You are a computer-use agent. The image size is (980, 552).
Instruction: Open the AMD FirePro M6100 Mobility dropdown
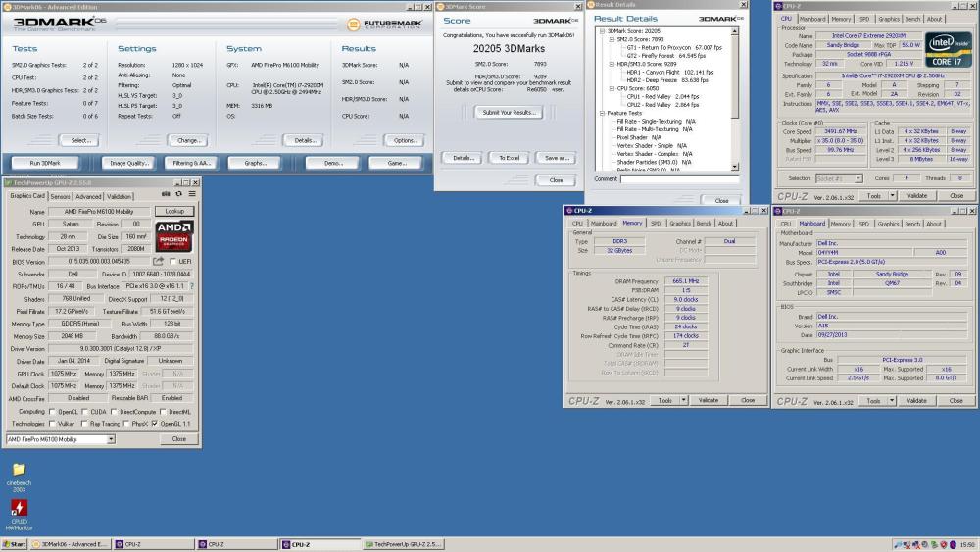111,439
